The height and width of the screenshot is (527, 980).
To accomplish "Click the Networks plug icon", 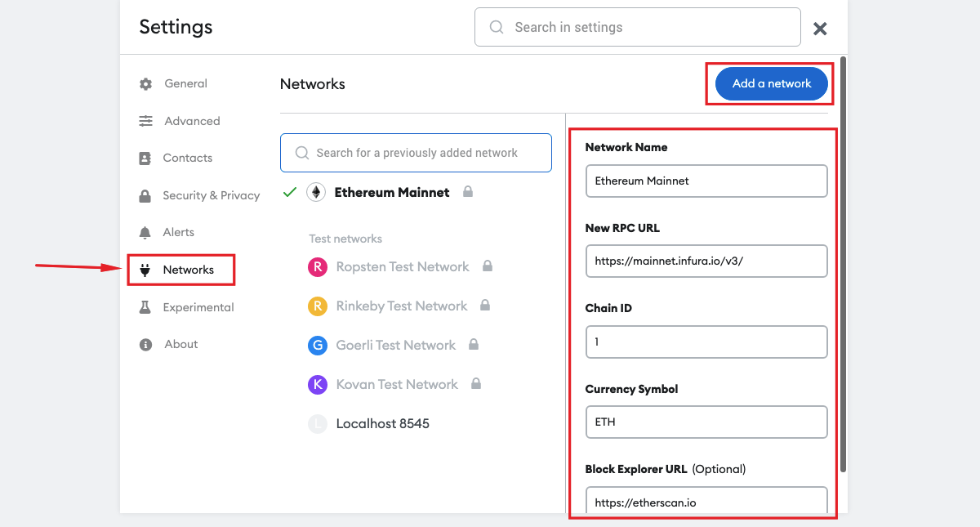I will coord(145,270).
